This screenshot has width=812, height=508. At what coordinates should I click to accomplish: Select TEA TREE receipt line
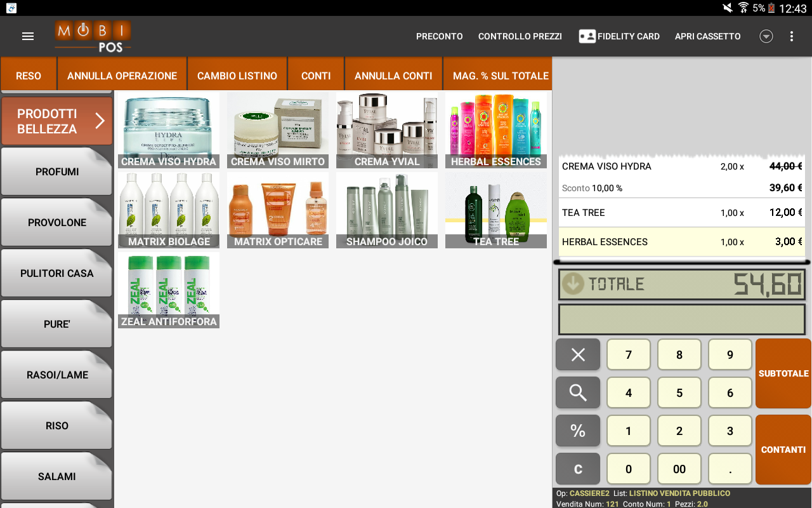[x=682, y=213]
